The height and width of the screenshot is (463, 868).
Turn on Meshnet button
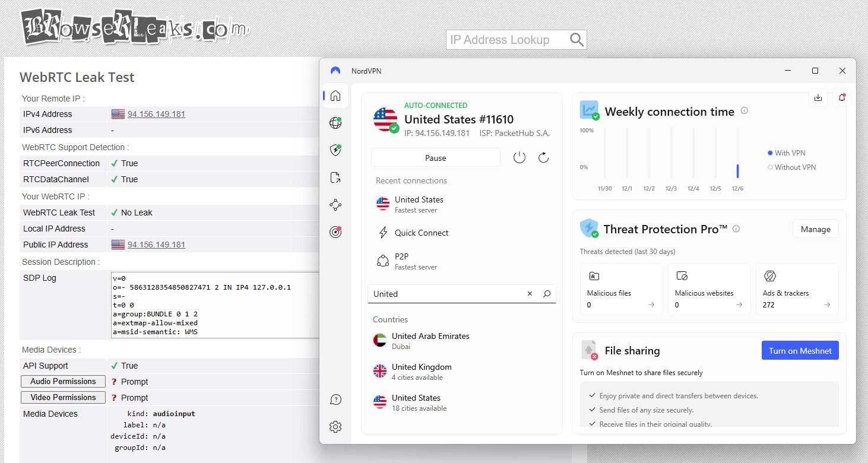[800, 350]
